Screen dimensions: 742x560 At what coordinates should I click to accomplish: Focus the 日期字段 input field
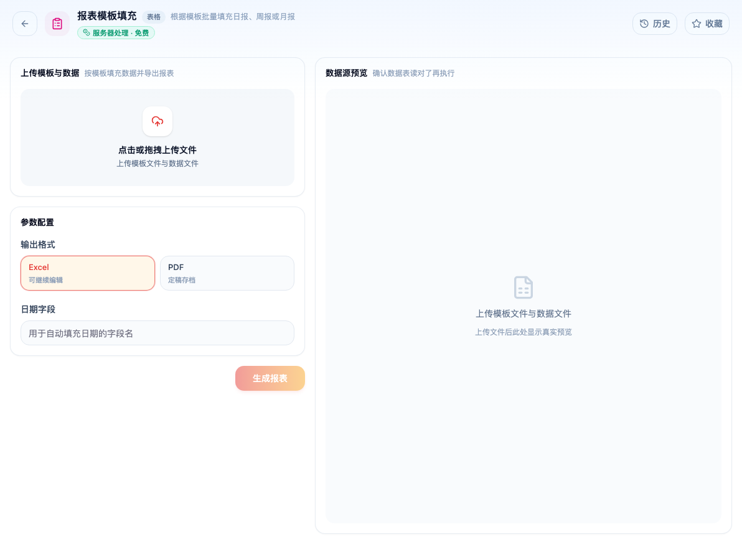click(x=157, y=333)
